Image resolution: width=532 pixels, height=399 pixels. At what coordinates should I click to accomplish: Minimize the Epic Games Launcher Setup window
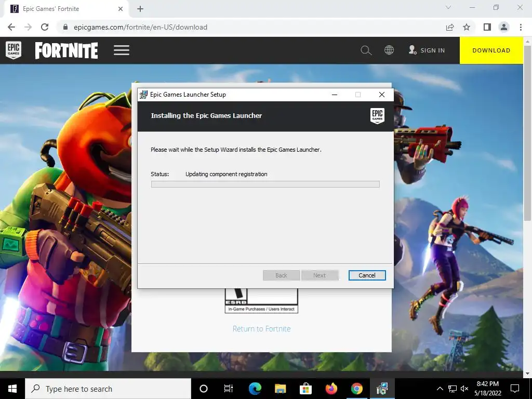pyautogui.click(x=335, y=95)
